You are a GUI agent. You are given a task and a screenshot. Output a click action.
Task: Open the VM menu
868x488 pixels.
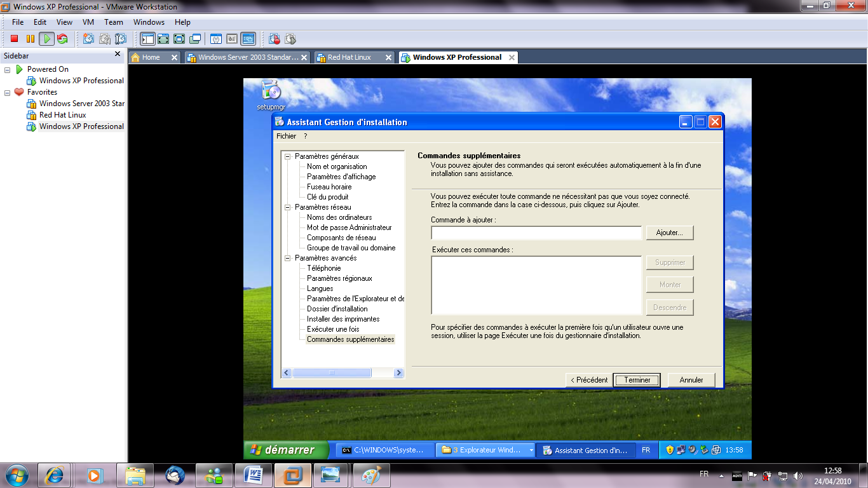(88, 22)
